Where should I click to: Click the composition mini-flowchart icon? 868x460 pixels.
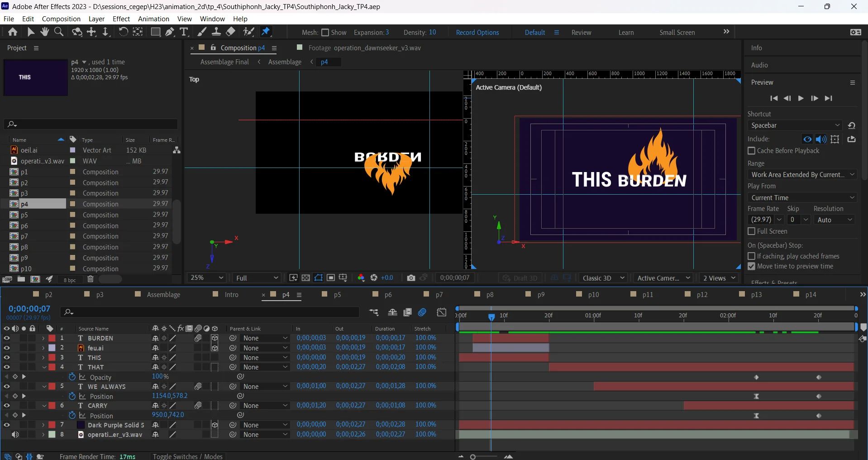374,312
